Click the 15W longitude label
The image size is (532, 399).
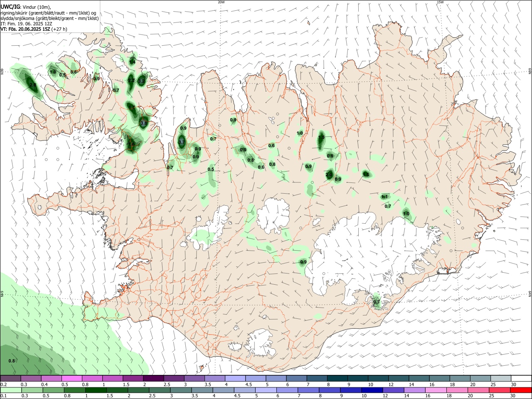pyautogui.click(x=440, y=2)
